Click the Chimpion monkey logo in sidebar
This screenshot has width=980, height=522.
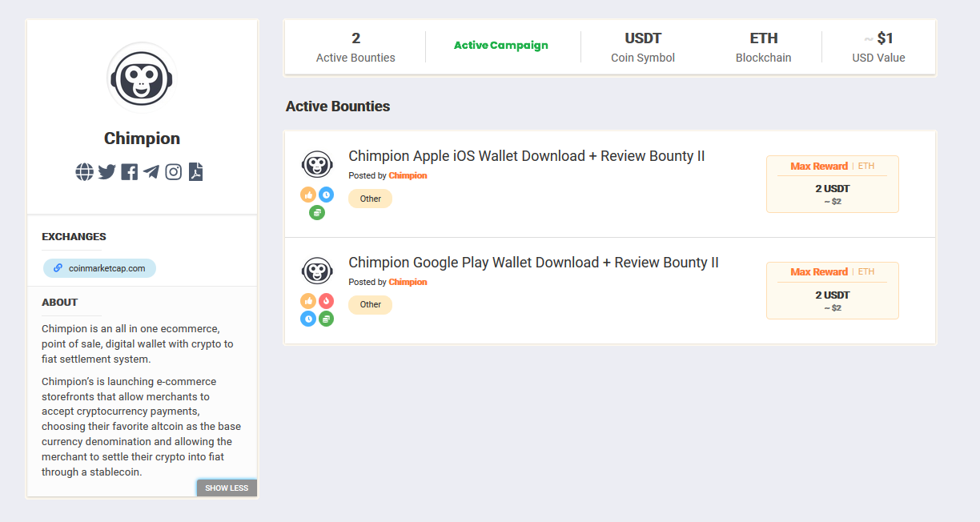[x=142, y=78]
